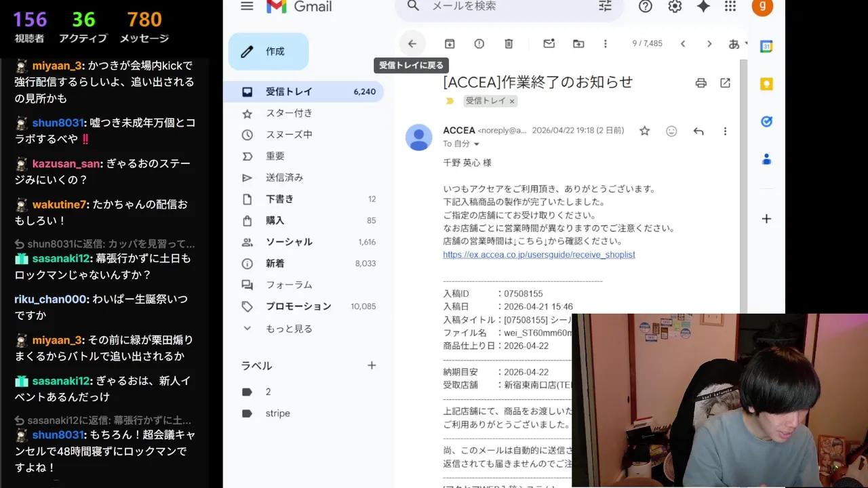Open email in new window
Screen dimensions: 868x488
click(726, 83)
